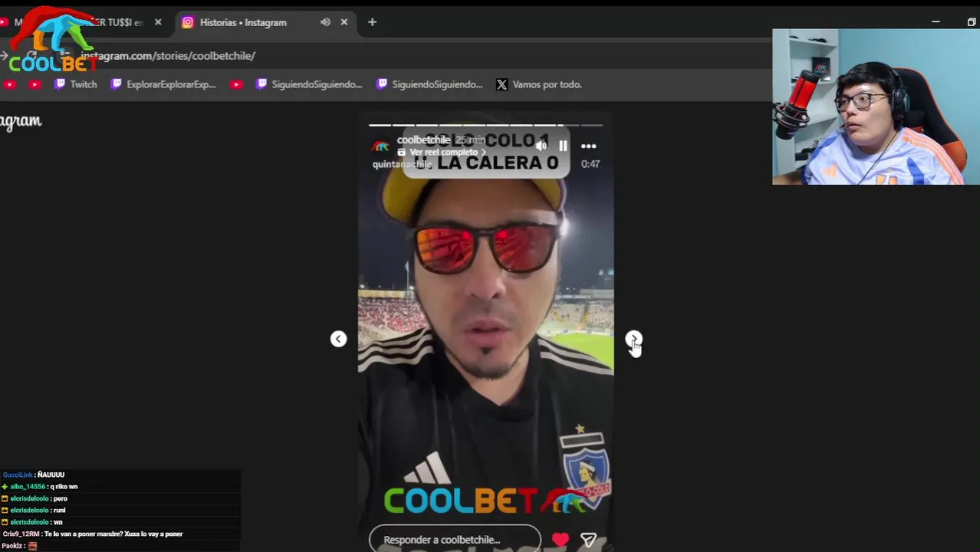This screenshot has height=552, width=980.
Task: Open the Twitch bookmark
Action: (x=75, y=84)
